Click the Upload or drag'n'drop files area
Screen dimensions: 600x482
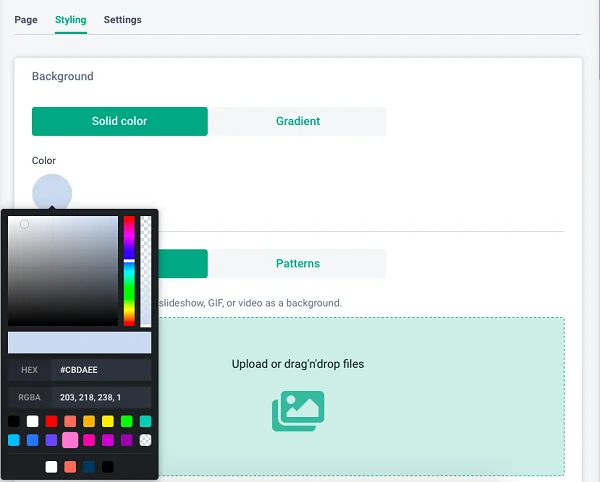298,364
